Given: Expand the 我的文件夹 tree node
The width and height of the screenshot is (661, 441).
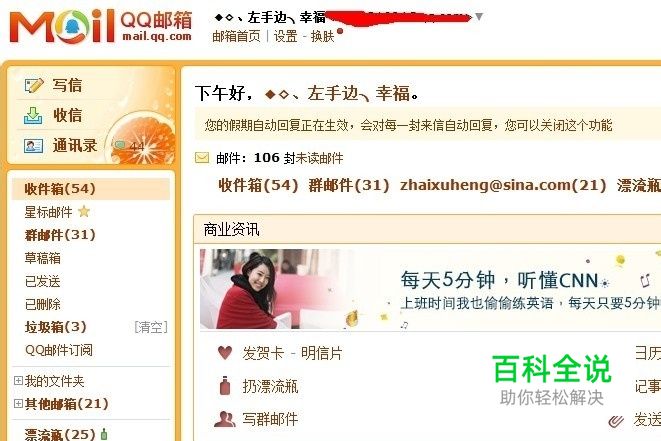Looking at the screenshot, I should click(x=18, y=381).
